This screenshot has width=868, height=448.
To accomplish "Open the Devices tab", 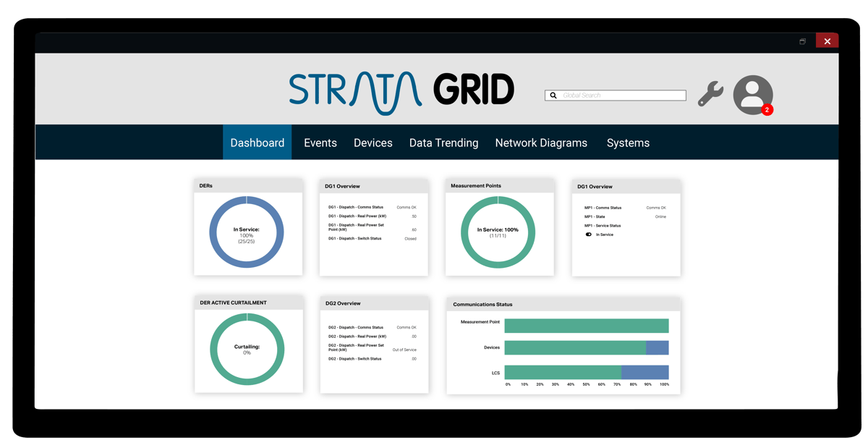I will point(373,143).
